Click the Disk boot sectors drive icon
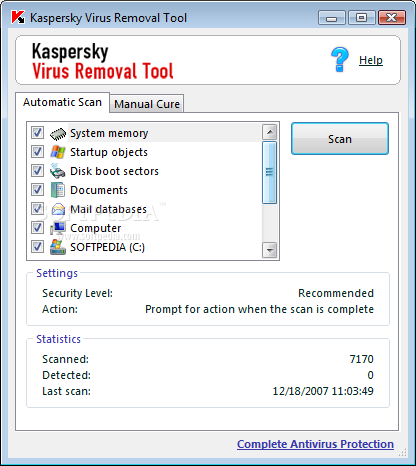 pos(58,171)
